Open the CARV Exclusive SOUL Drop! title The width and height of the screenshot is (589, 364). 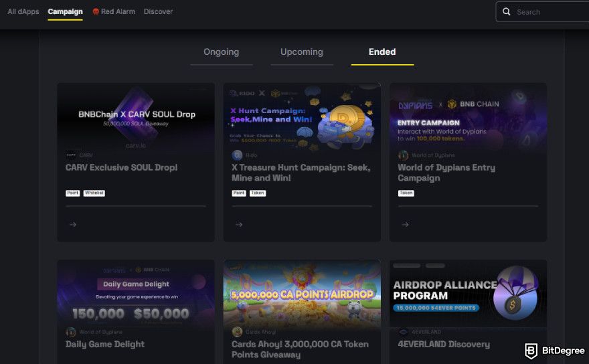[x=121, y=167]
